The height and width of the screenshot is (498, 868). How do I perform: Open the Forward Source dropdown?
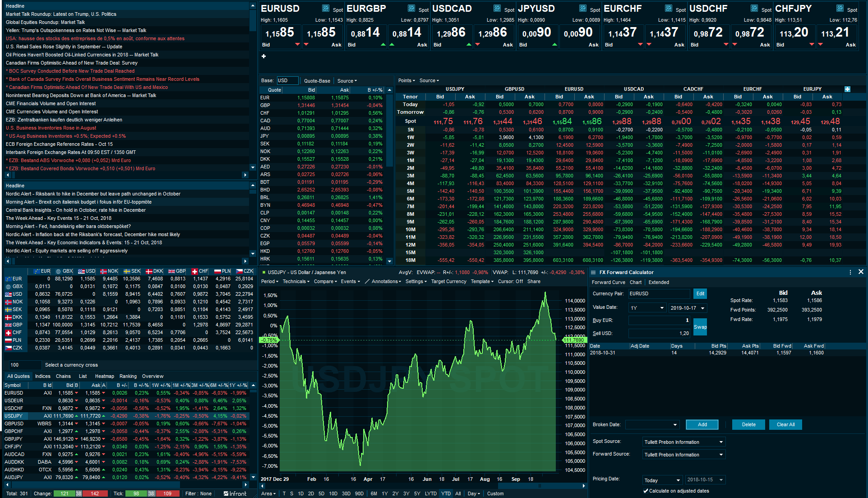[x=684, y=455]
